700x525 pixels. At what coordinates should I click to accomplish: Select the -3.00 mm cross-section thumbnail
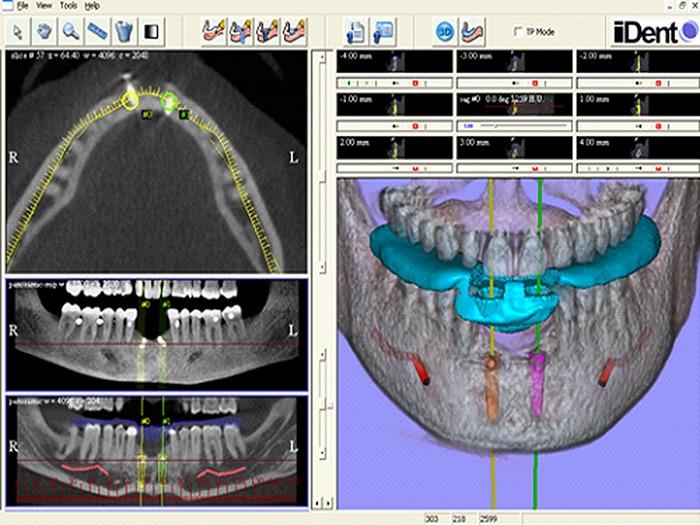514,61
